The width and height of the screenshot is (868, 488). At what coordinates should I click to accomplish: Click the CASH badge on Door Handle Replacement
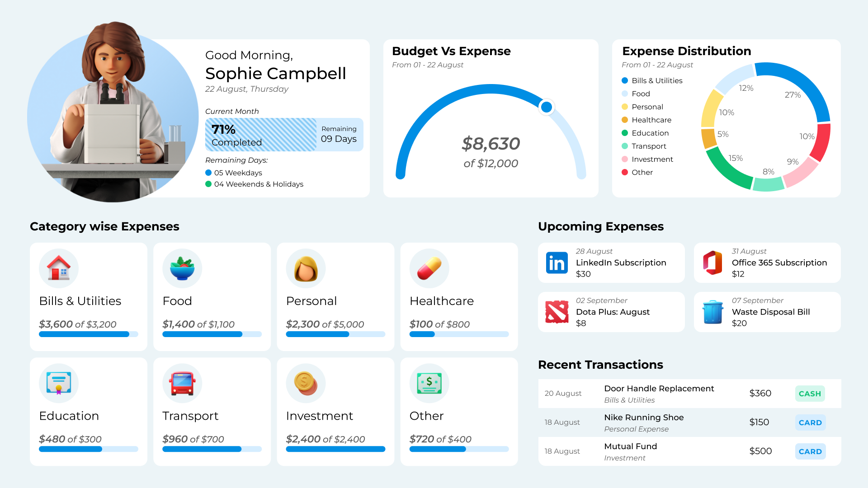810,394
